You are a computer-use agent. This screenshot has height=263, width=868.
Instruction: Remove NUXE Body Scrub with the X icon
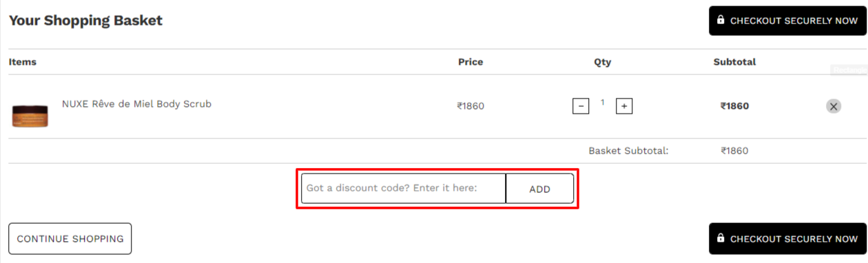click(834, 106)
